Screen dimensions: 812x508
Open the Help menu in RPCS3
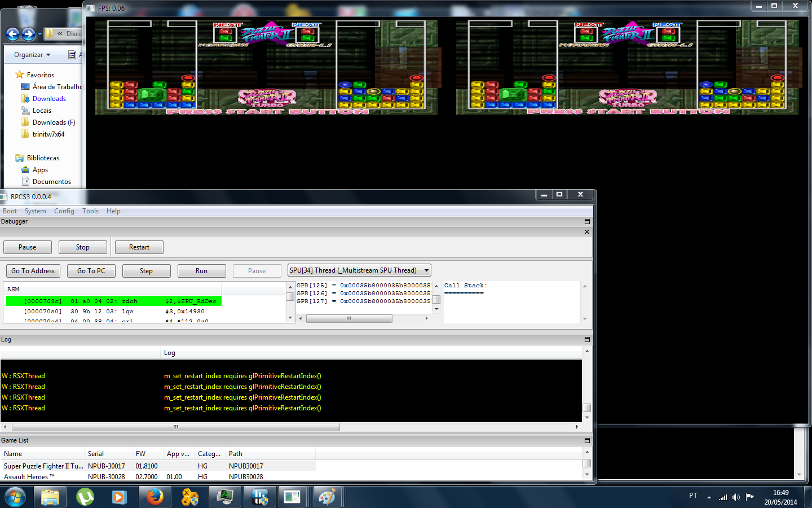click(113, 211)
